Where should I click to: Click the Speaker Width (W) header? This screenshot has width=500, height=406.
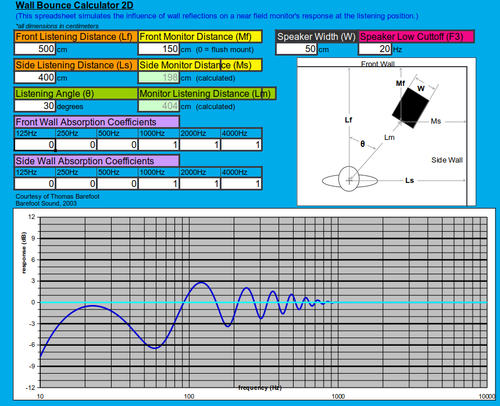(x=316, y=37)
